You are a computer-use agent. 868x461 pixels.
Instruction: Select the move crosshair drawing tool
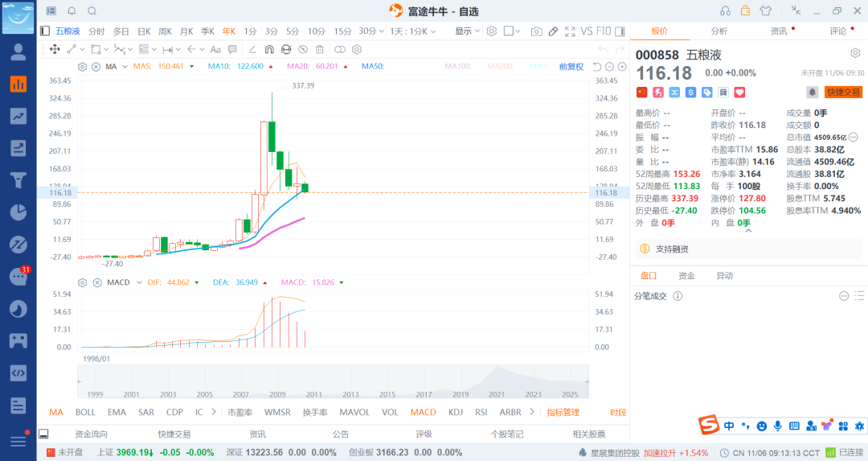(x=55, y=49)
